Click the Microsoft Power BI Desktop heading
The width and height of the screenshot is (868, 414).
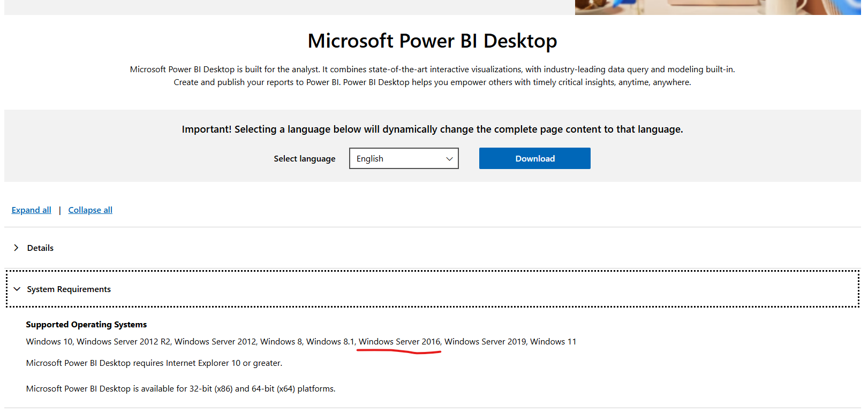tap(432, 41)
